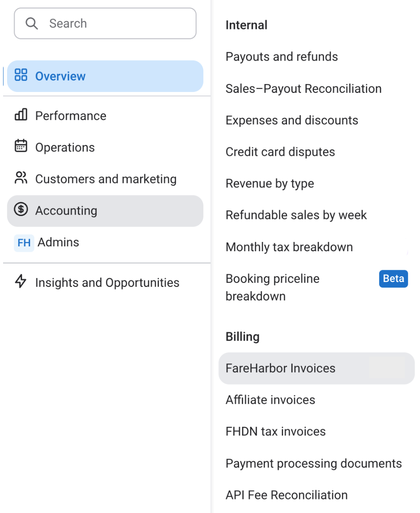Click the Operations calendar icon
Image resolution: width=420 pixels, height=513 pixels.
click(x=21, y=146)
